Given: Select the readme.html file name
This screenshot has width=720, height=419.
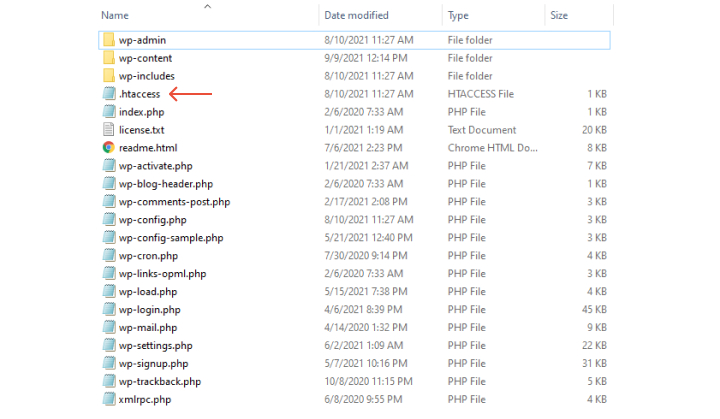Looking at the screenshot, I should click(x=148, y=147).
